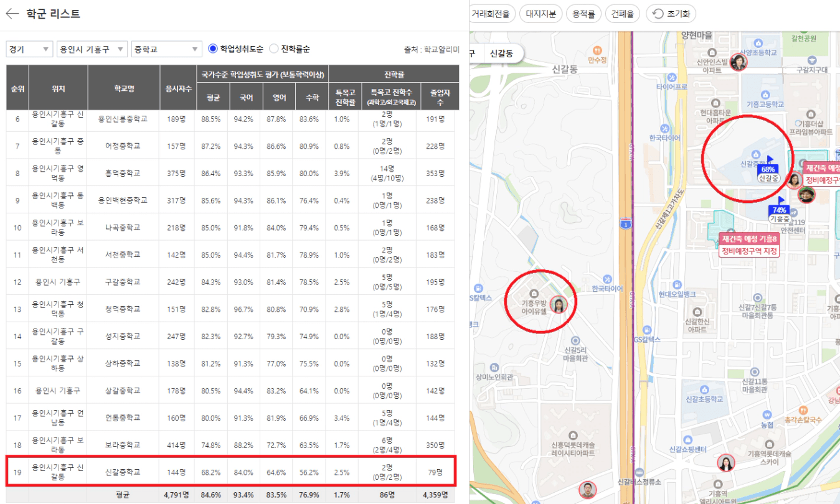Viewport: 840px width, 504px height.
Task: Click the 정비예정구역 지정 label under 기흥8
Action: point(750,251)
